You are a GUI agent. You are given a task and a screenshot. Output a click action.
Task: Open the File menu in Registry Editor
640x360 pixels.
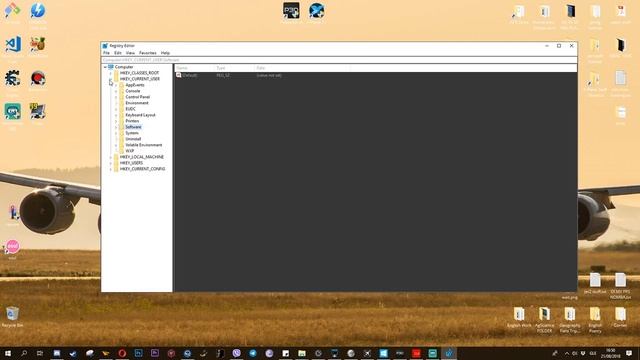106,53
